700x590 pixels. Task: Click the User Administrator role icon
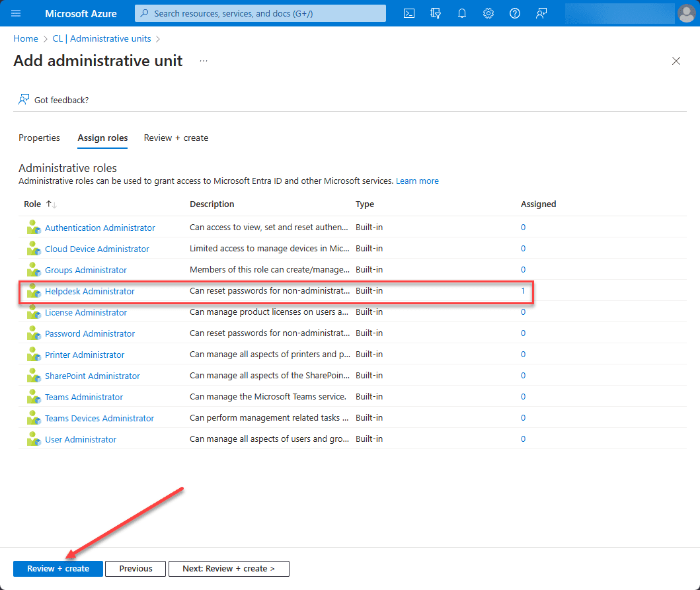coord(34,439)
